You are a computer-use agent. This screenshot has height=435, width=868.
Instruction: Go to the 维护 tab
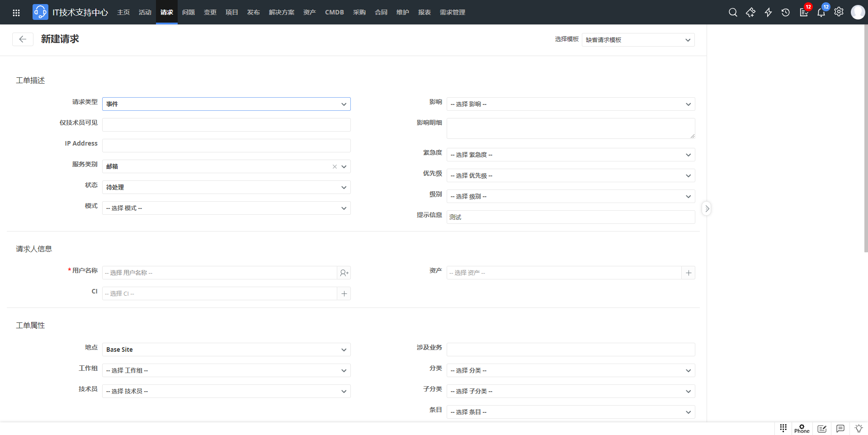click(x=403, y=12)
